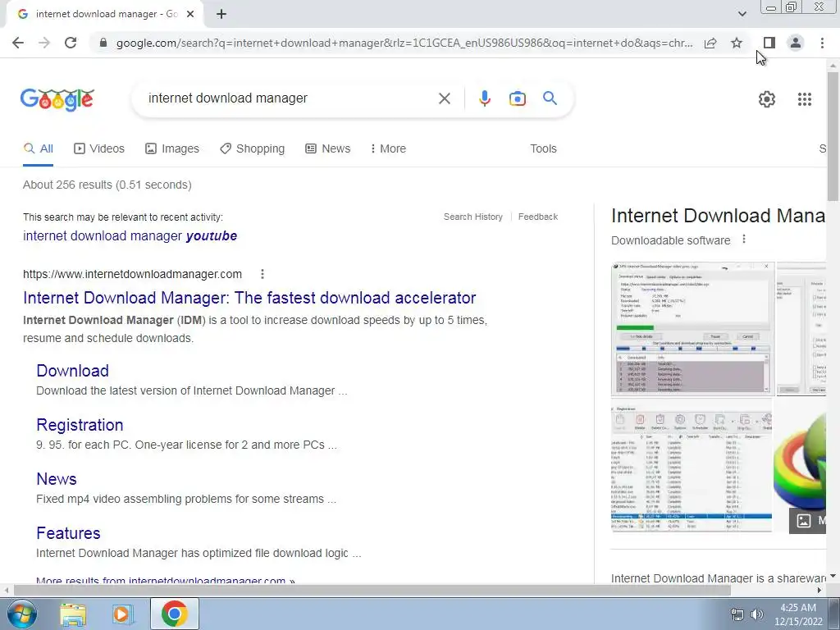Open more results from internetdownloadmanager.com
The width and height of the screenshot is (840, 630).
coord(166,580)
